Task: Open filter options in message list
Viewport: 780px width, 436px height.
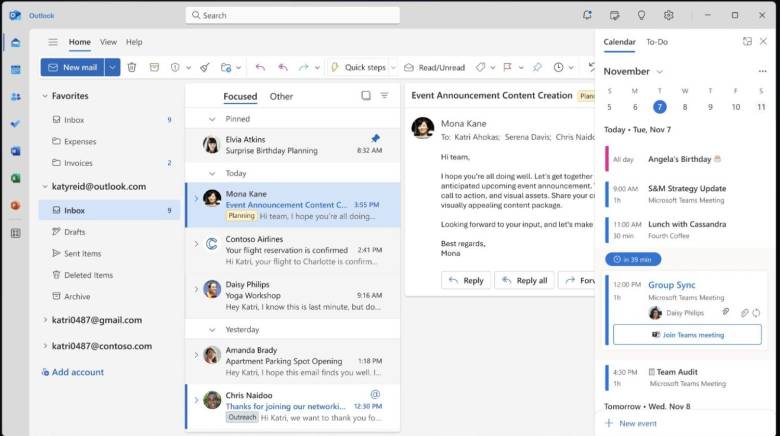Action: pos(385,96)
